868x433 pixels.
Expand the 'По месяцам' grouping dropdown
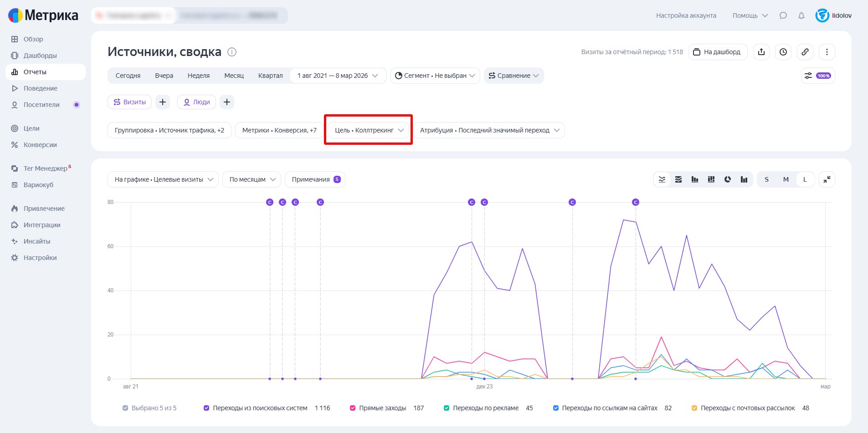point(252,179)
